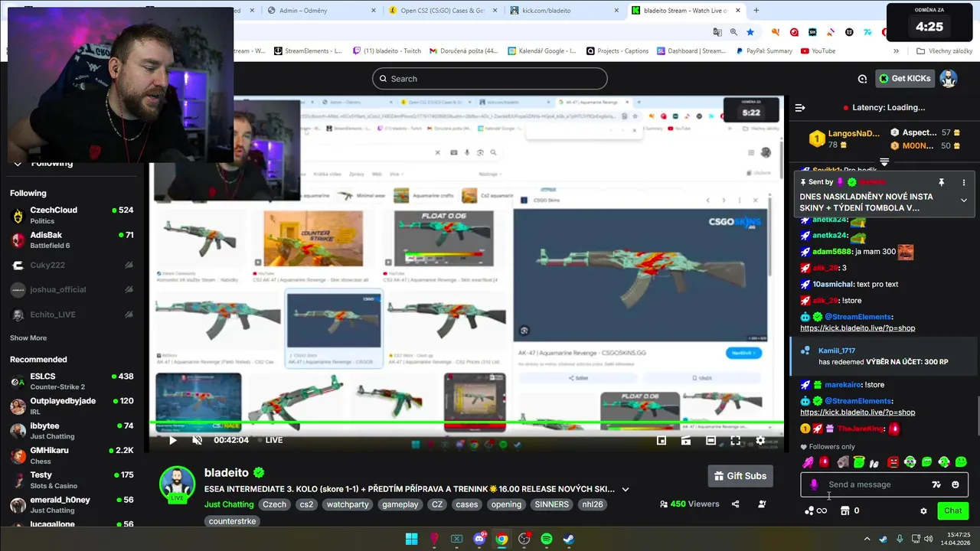
Task: Bookmark this page with star
Action: pos(750,32)
